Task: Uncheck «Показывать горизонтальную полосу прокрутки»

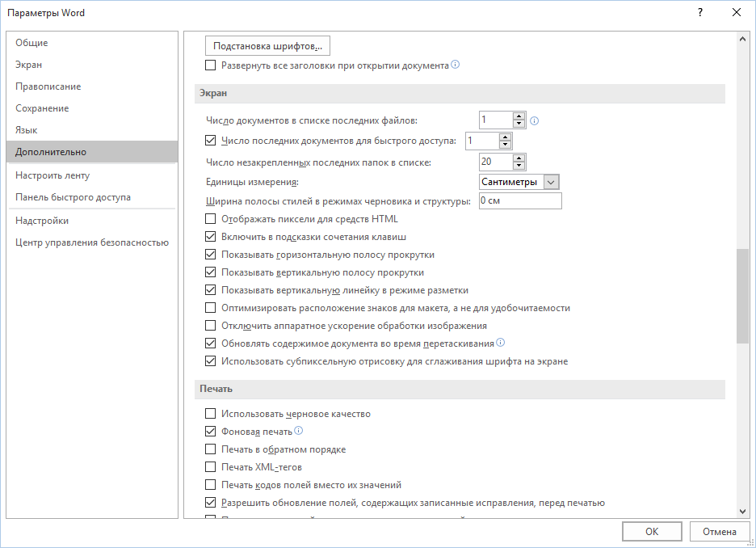Action: [211, 255]
